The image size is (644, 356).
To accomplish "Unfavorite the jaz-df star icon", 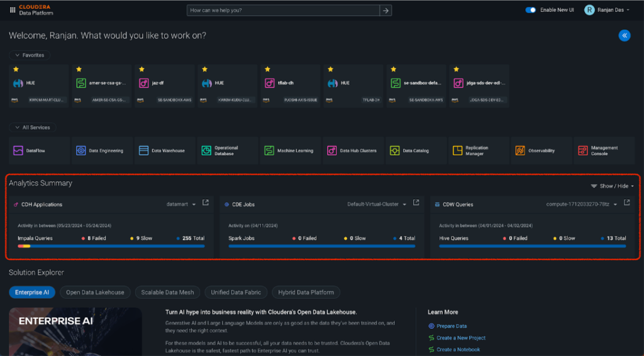I will (142, 69).
